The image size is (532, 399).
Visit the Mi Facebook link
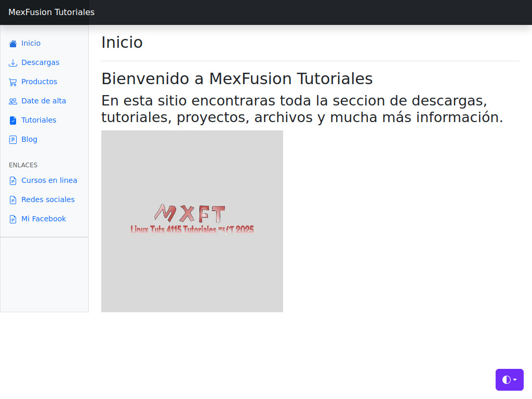43,219
